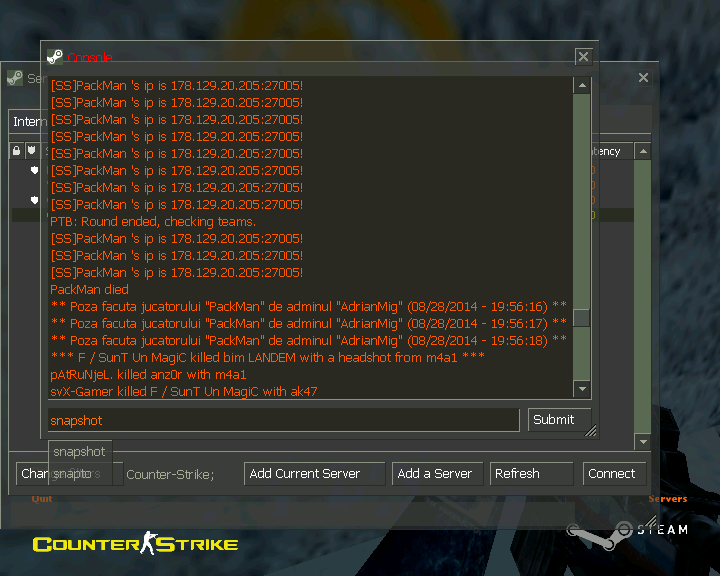Screen dimensions: 720x576
Task: Click the console scrollbar thumb
Action: (x=581, y=318)
